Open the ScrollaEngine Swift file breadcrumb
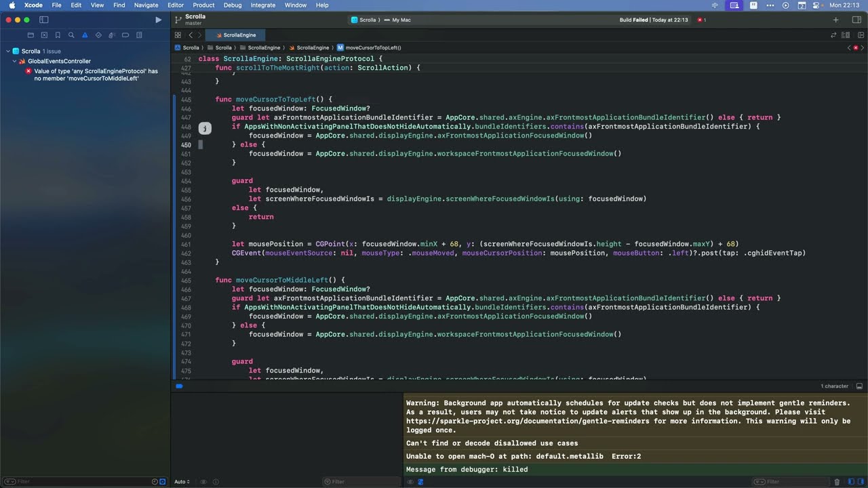Image resolution: width=868 pixels, height=488 pixels. 309,48
